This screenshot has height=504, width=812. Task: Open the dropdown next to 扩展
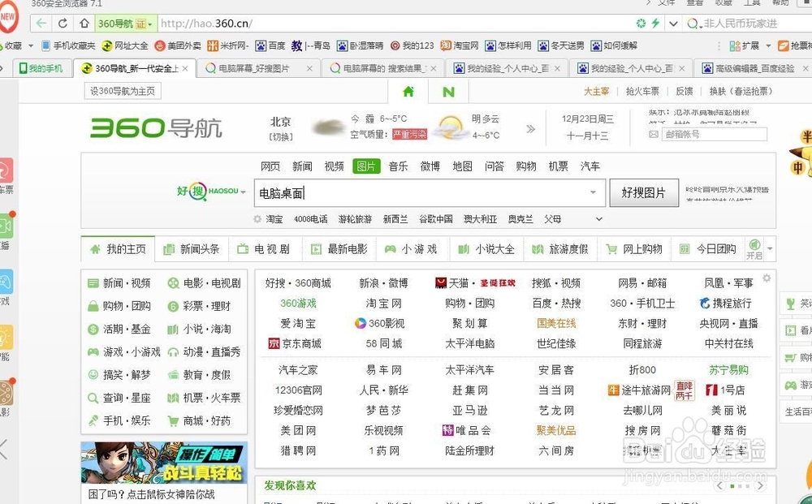[768, 45]
